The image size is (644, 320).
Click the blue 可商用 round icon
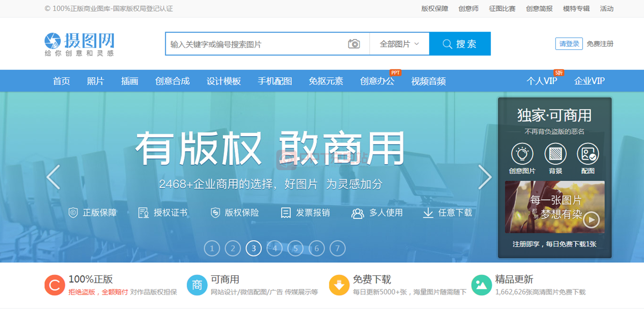point(197,285)
